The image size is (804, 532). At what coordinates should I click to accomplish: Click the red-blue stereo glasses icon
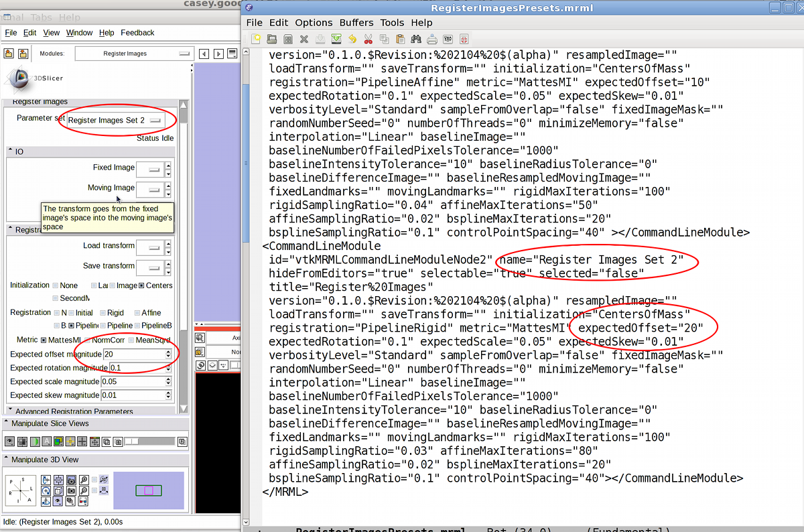(x=83, y=501)
